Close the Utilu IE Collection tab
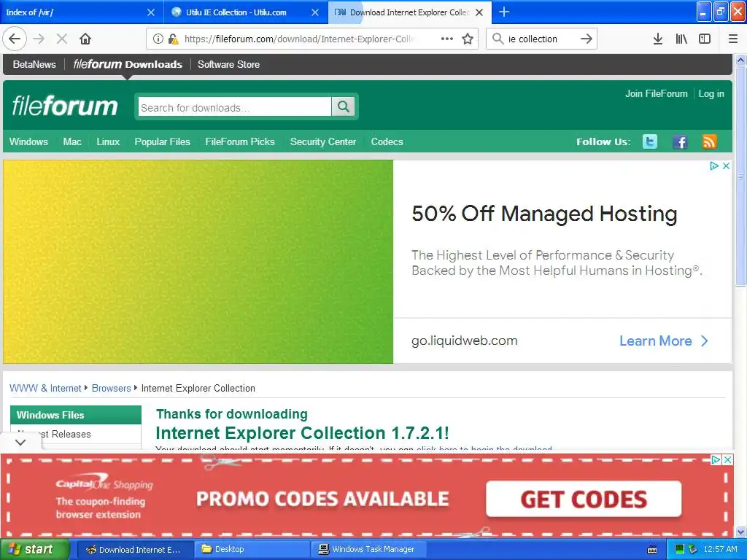The height and width of the screenshot is (560, 747). tap(315, 12)
